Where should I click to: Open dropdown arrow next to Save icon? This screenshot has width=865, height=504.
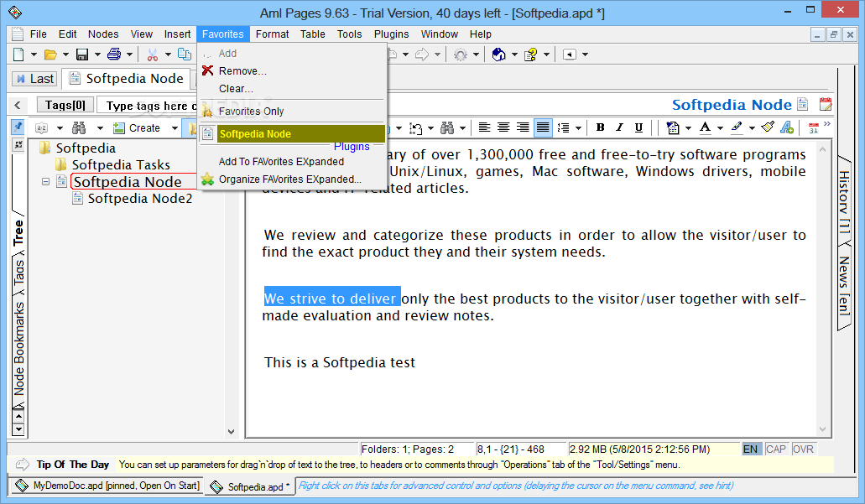pyautogui.click(x=97, y=54)
